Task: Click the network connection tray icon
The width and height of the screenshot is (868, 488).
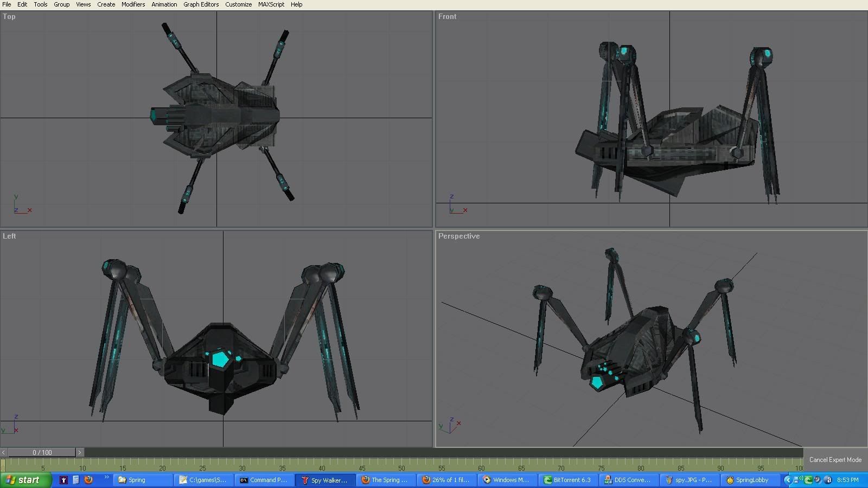Action: pos(797,480)
